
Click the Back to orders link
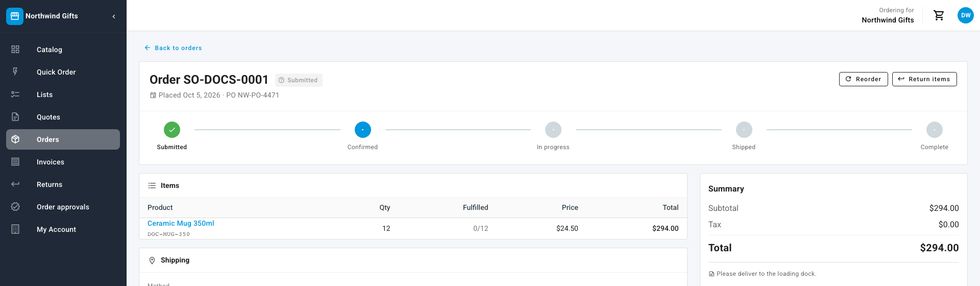pos(173,48)
